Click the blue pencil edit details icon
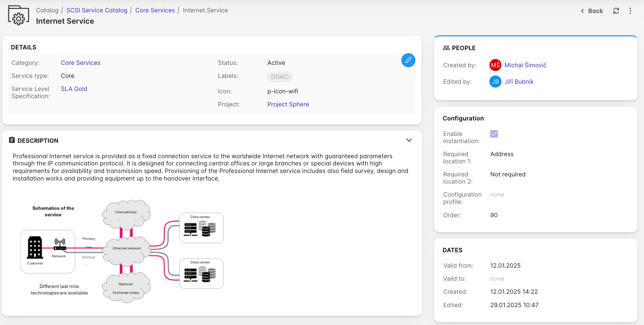 tap(408, 60)
